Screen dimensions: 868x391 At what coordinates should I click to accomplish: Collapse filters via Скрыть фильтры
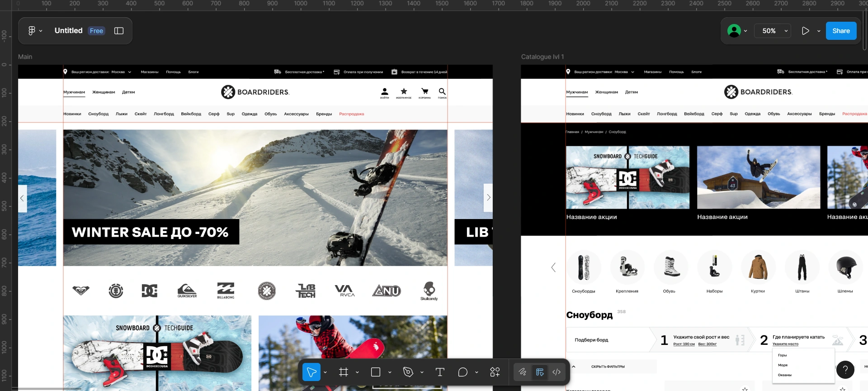(x=608, y=367)
